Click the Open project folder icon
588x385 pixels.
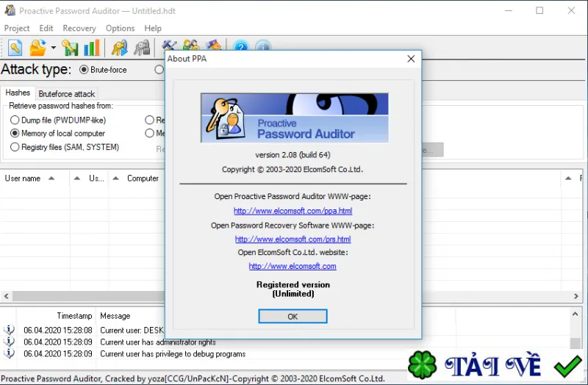(38, 48)
